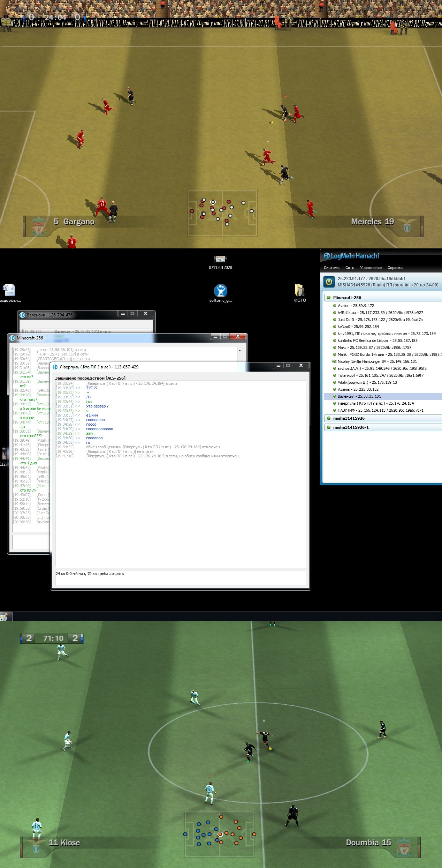Open the оздоровл... document on desktop
Image resolution: width=442 pixels, height=868 pixels.
(x=9, y=293)
